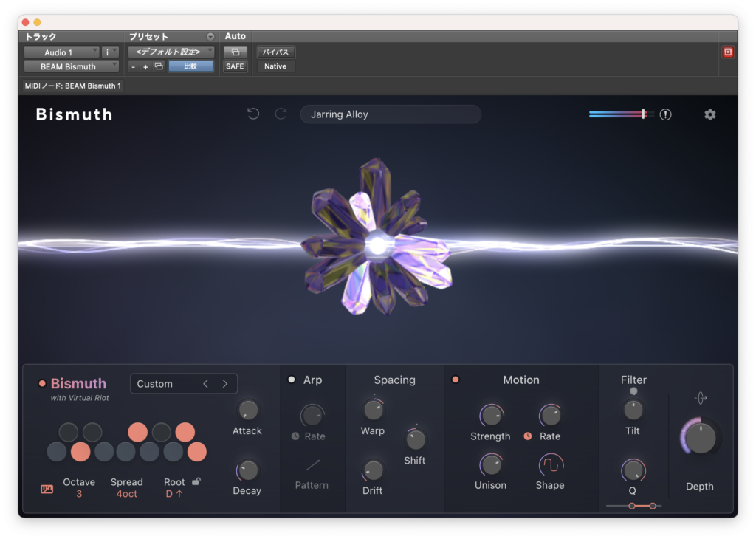Click the Octave value 3
The height and width of the screenshot is (539, 756).
79,494
